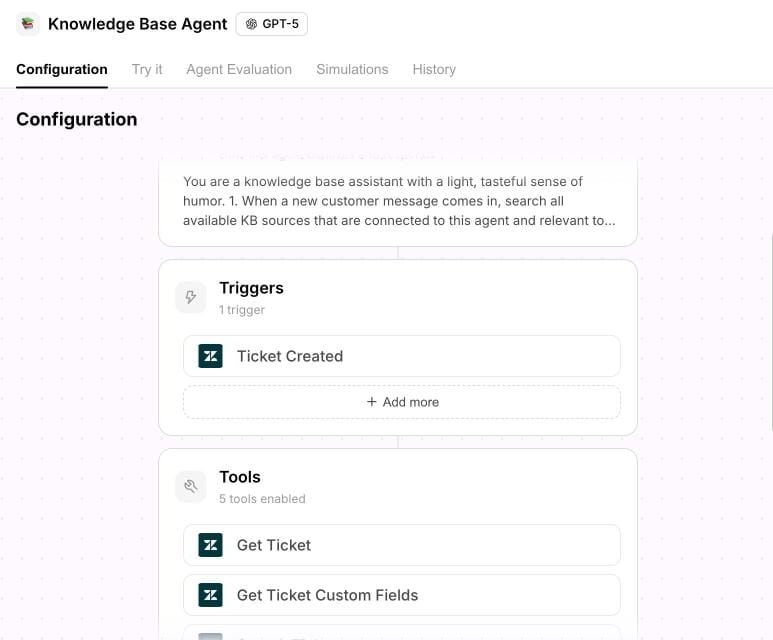Open the GPT-5 model selector
This screenshot has height=640, width=773.
click(272, 24)
